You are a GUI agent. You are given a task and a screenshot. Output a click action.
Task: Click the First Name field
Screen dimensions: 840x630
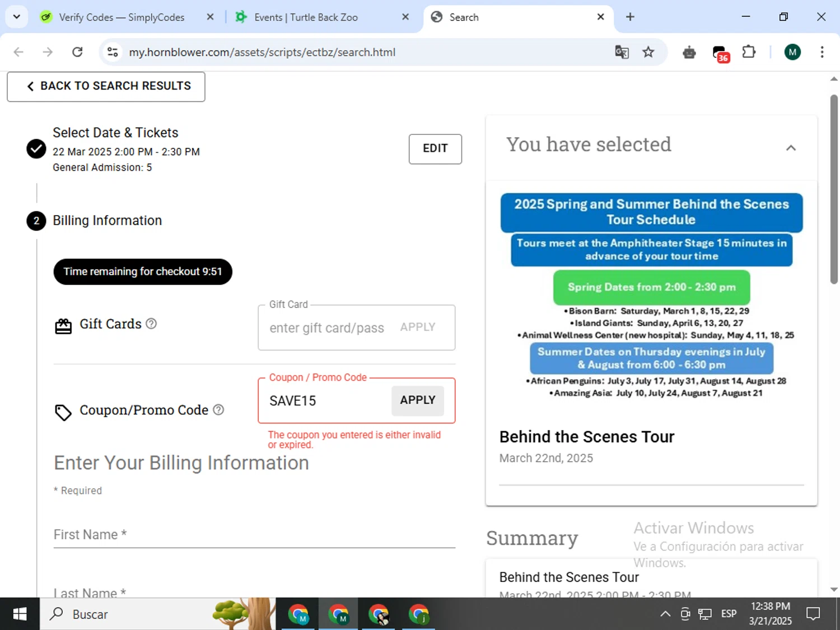coord(254,534)
